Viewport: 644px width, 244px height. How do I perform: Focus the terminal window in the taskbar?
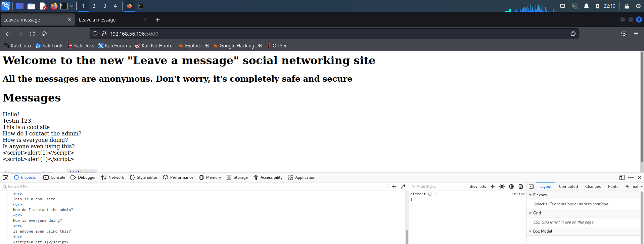[141, 6]
